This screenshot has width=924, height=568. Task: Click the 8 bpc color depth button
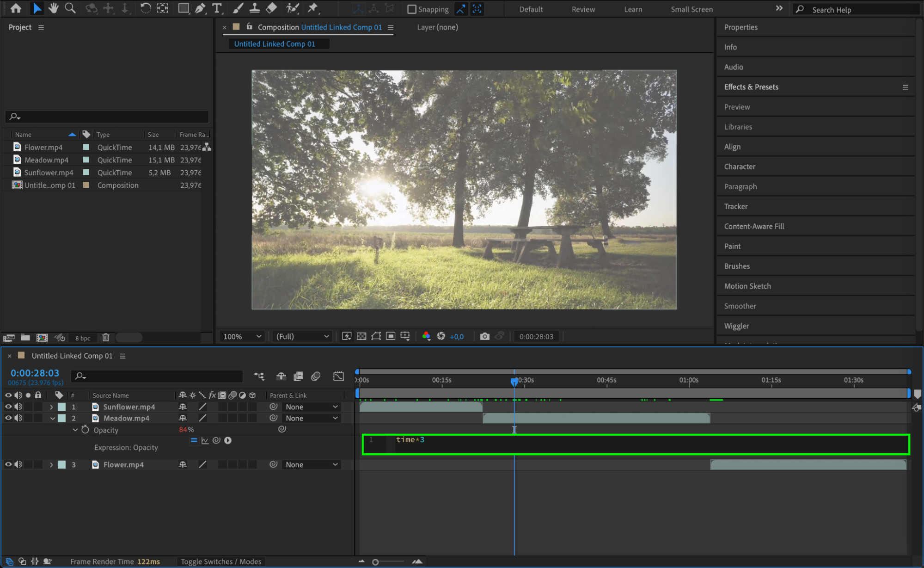(83, 338)
